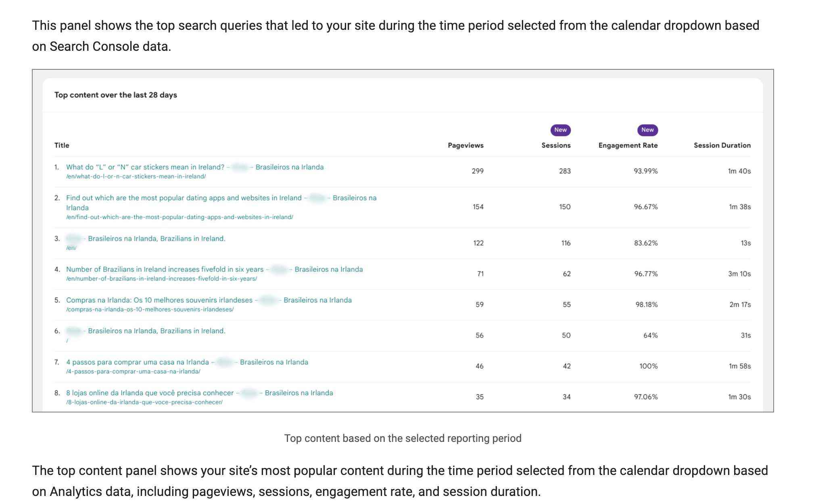Click the engagement rate 98.18%

(647, 304)
